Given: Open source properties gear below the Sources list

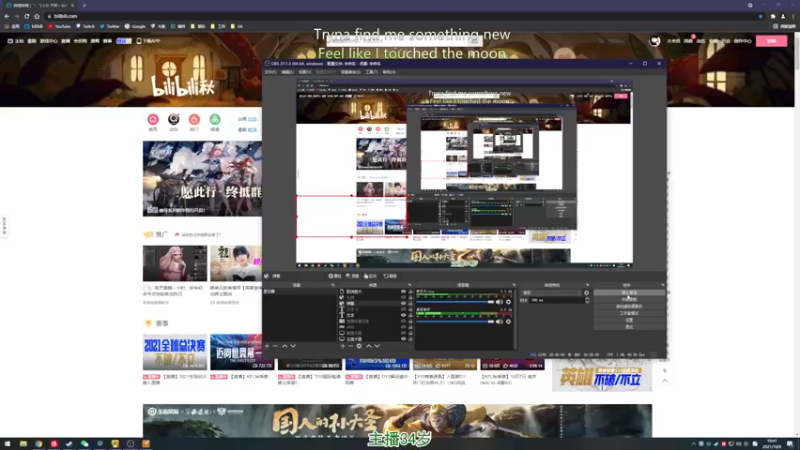Looking at the screenshot, I should (x=359, y=346).
